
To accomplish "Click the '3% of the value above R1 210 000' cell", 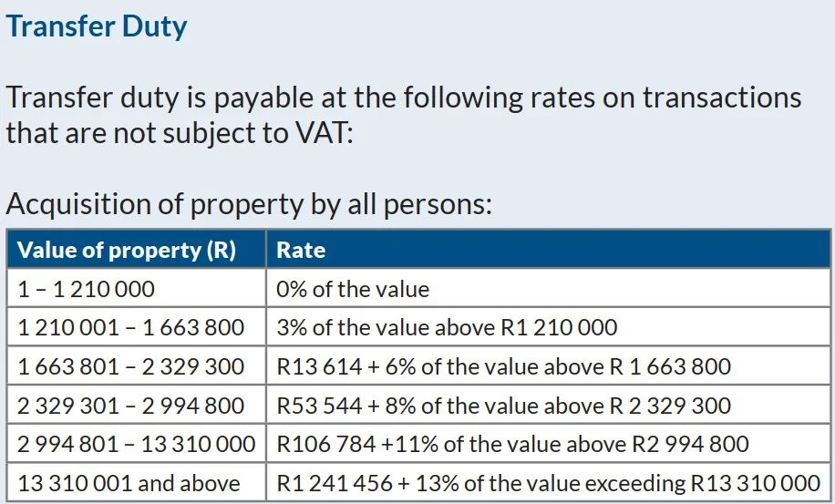I will click(x=447, y=328).
